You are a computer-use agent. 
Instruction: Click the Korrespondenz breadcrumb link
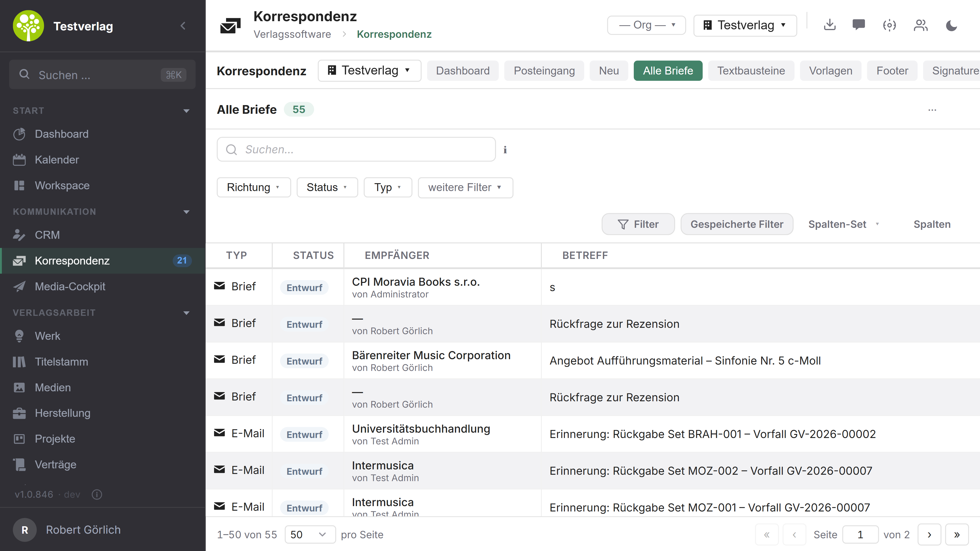coord(394,34)
